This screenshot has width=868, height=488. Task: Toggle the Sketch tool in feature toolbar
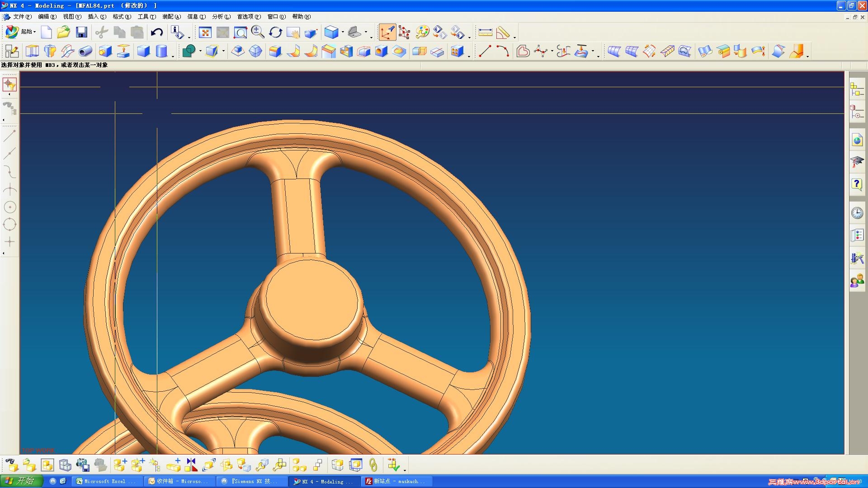[12, 51]
